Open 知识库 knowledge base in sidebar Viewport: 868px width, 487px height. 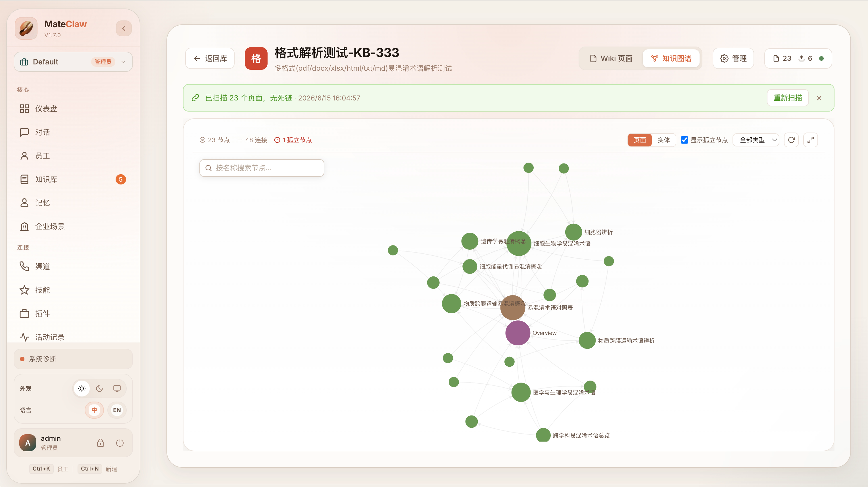point(73,179)
